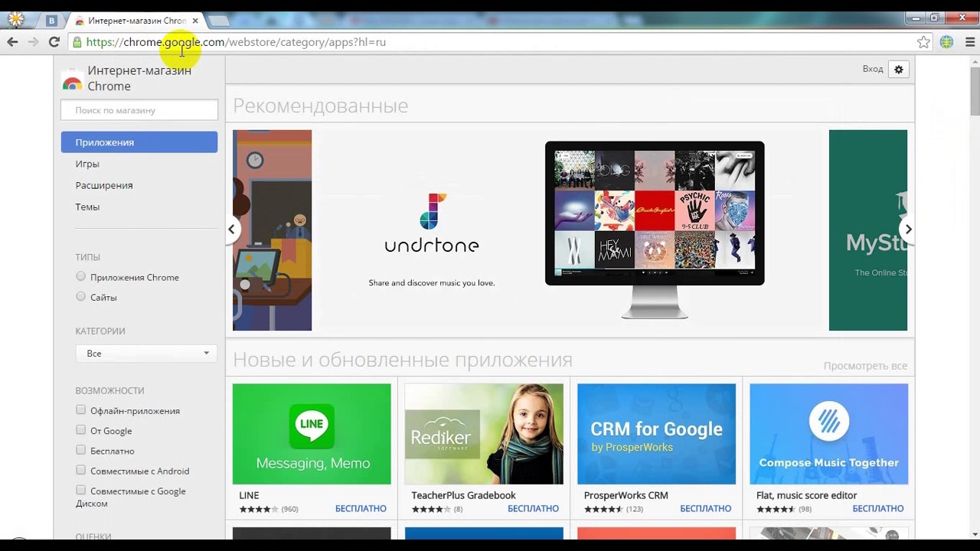
Task: Click the ProsperWorks rating (123)
Action: click(x=613, y=509)
